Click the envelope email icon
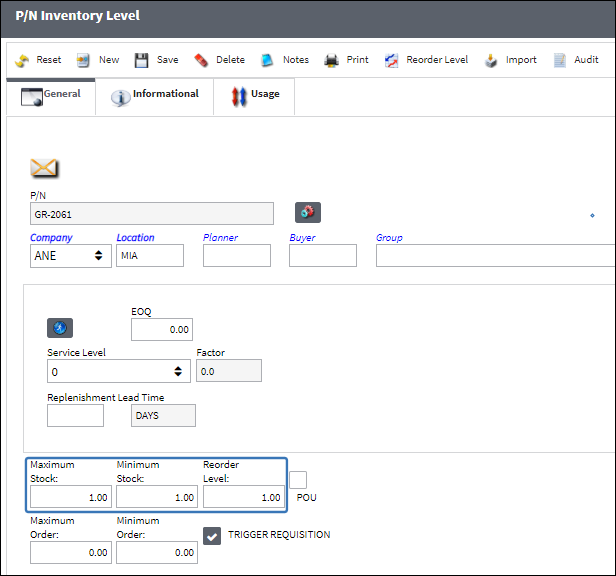Screen dimensions: 616x576 coord(44,168)
